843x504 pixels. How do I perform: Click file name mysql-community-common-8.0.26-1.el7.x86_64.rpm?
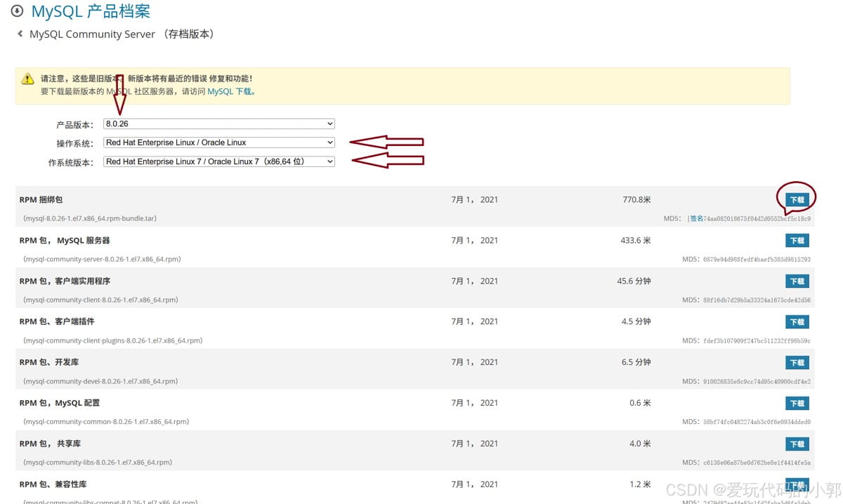click(106, 422)
